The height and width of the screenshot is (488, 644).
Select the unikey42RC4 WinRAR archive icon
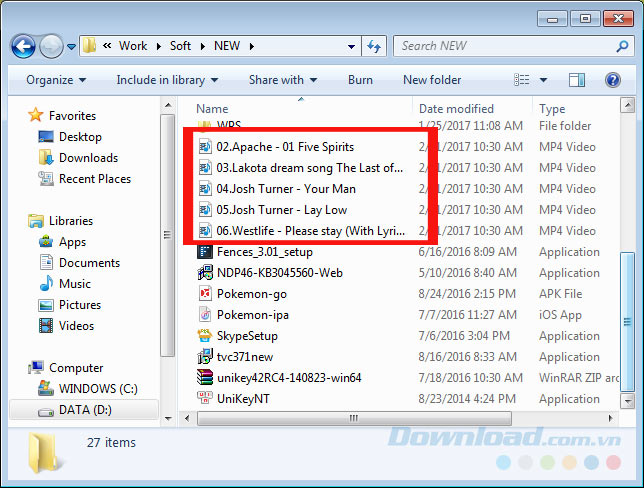click(x=205, y=378)
